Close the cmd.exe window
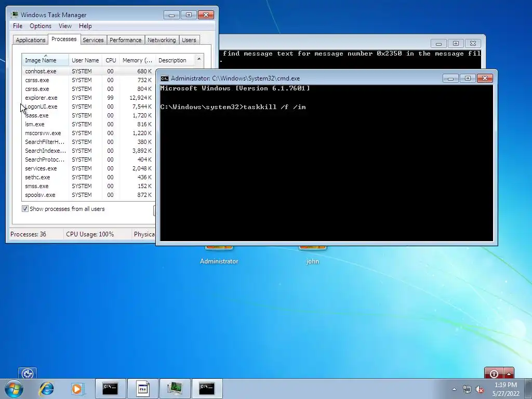This screenshot has height=399, width=532. pyautogui.click(x=485, y=78)
